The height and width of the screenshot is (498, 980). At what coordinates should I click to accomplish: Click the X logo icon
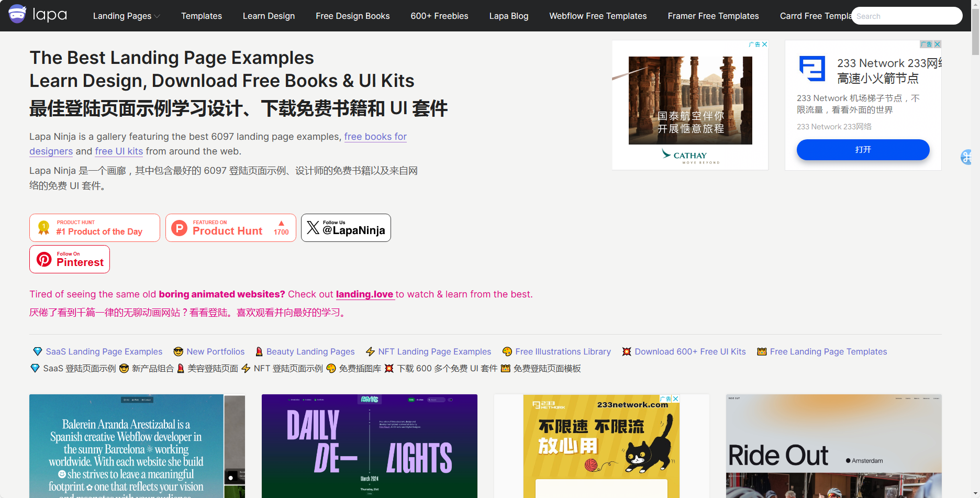coord(313,227)
